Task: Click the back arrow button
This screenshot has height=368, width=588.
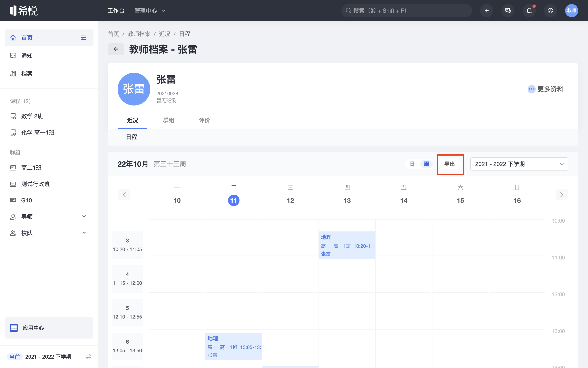Action: click(x=116, y=49)
